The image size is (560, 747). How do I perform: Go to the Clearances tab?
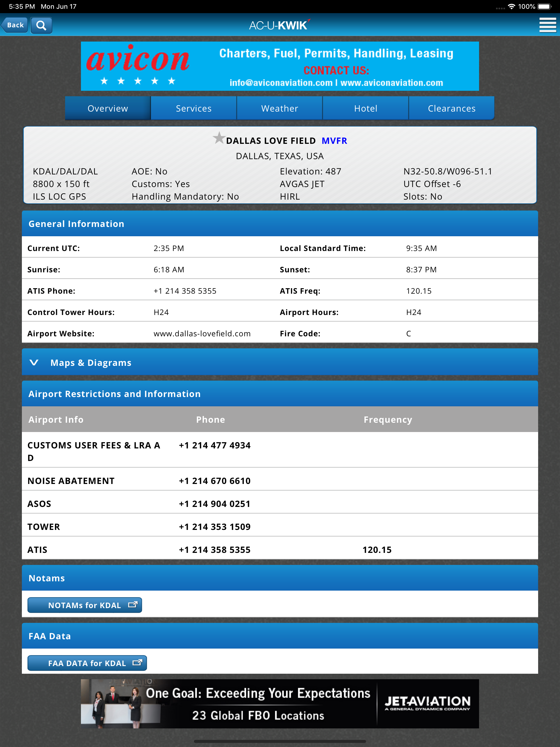coord(451,108)
